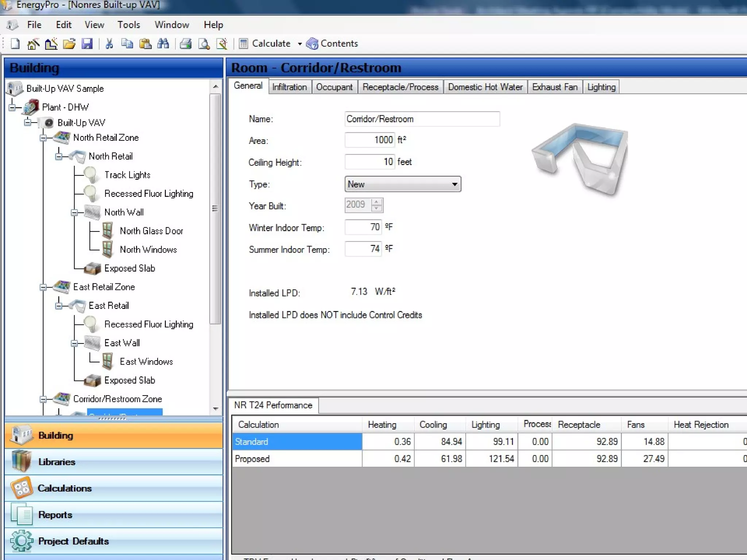This screenshot has height=560, width=747.
Task: Click the tree scrollbar down arrow
Action: (x=216, y=409)
